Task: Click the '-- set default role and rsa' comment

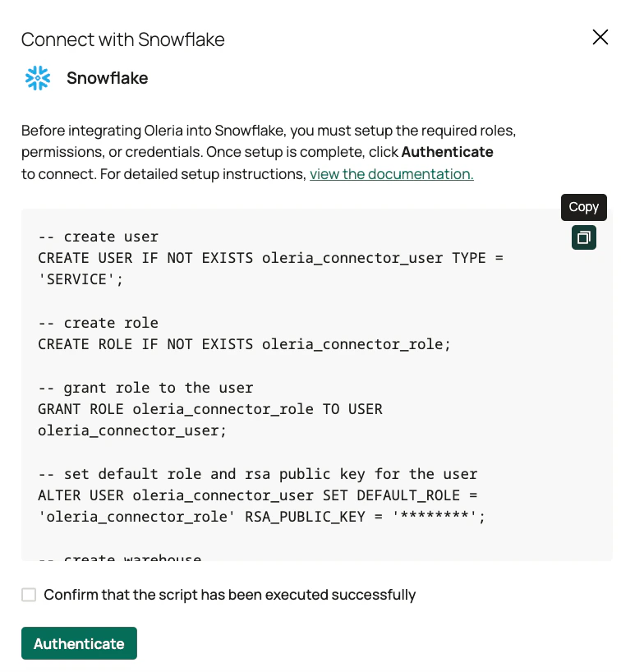Action: click(258, 474)
